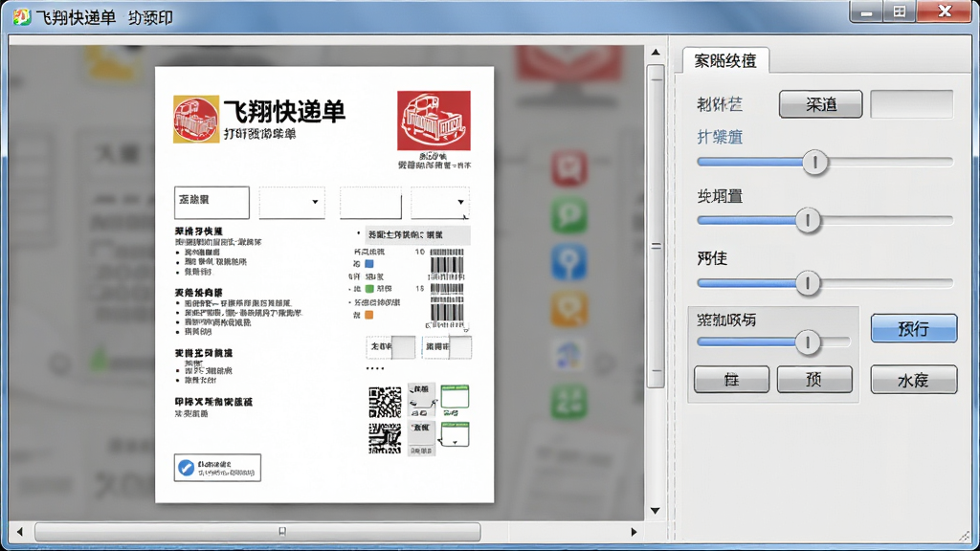Click the 渠道 button
The height and width of the screenshot is (551, 980).
[x=820, y=104]
